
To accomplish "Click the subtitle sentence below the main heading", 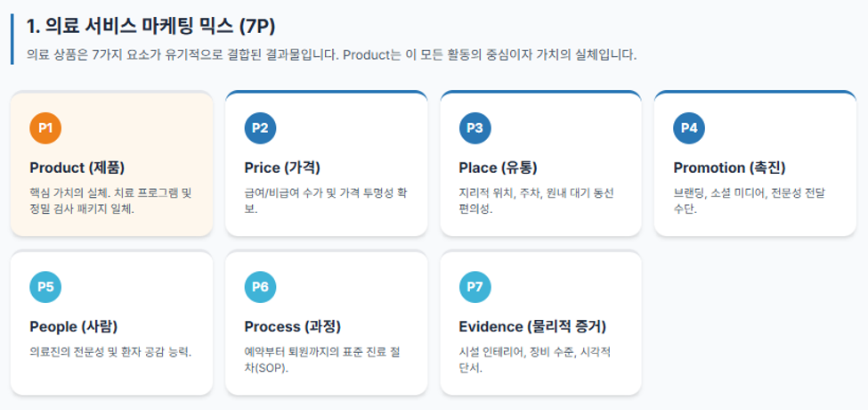I will pos(331,56).
